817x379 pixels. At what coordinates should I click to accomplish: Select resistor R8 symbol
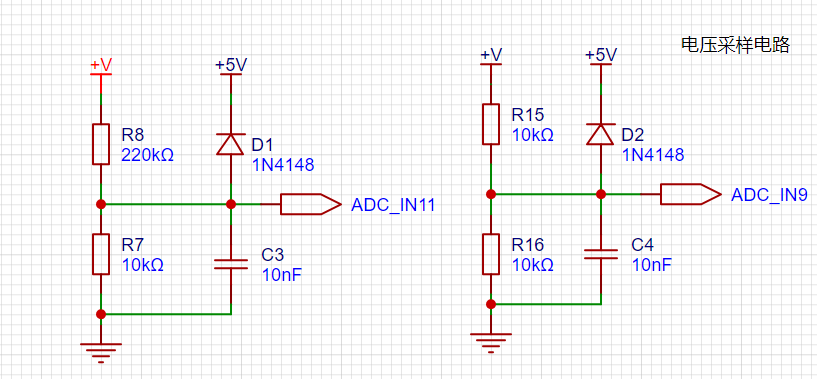pos(101,144)
